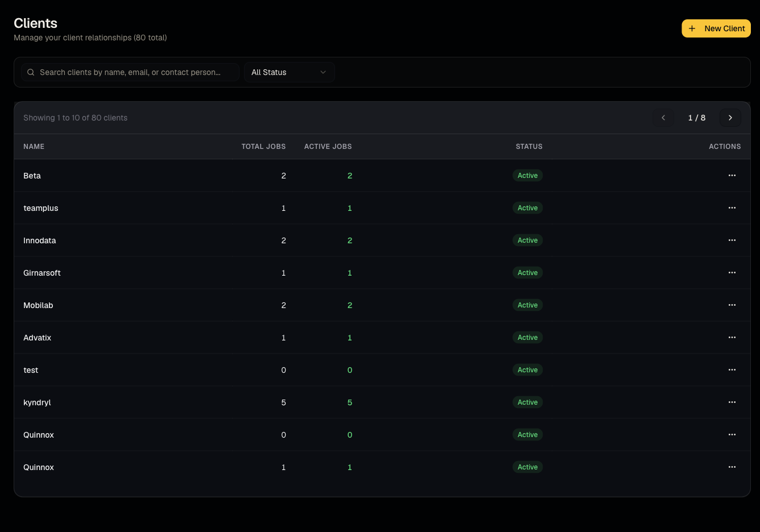The image size is (760, 532).
Task: Select the Girnarsoft client name
Action: point(42,273)
